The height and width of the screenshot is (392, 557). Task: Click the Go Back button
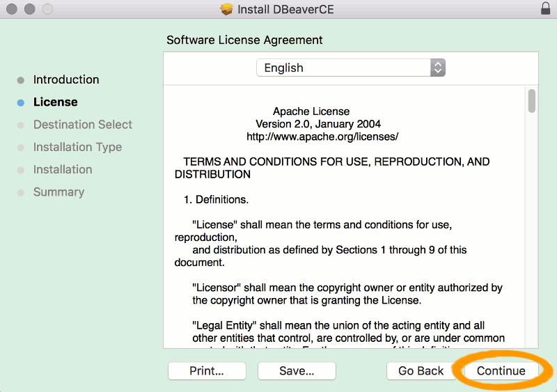[421, 370]
